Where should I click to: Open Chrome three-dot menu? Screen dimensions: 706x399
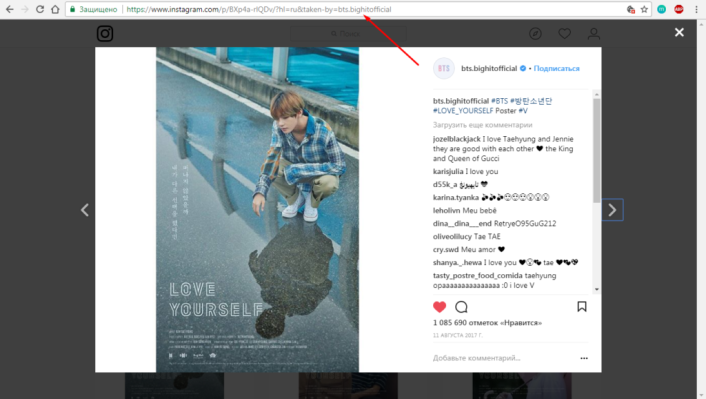click(696, 9)
